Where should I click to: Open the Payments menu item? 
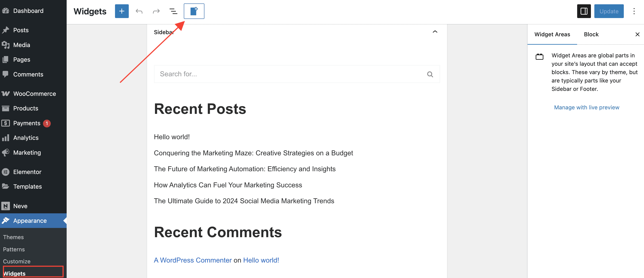27,123
